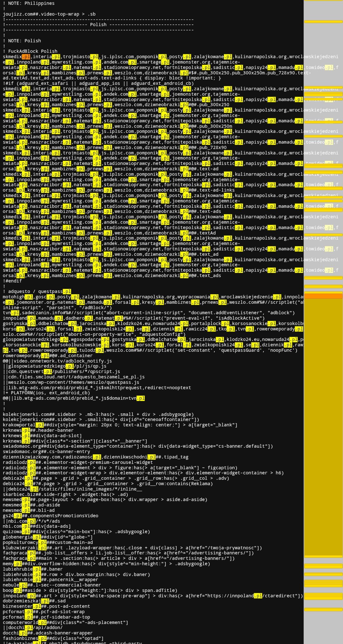Click the '@@||video.onnetwork.tv/adblock_notify.js' rule
343x644 pixels.
click(57, 361)
